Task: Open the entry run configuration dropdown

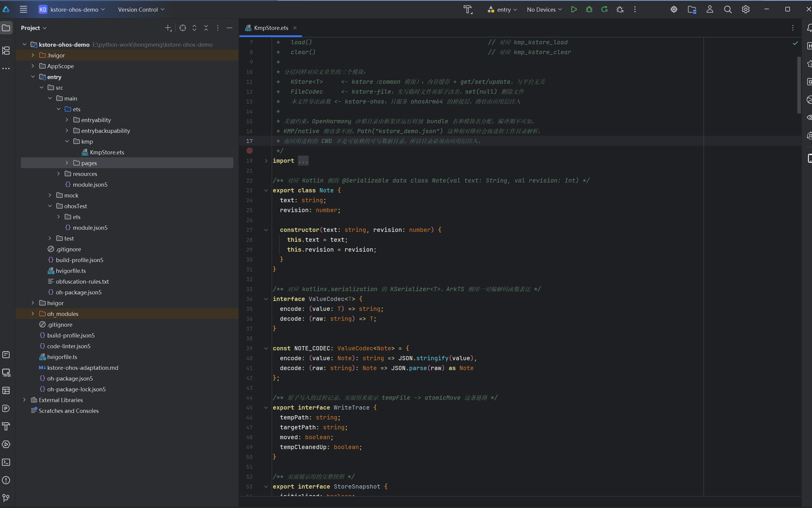Action: tap(502, 9)
